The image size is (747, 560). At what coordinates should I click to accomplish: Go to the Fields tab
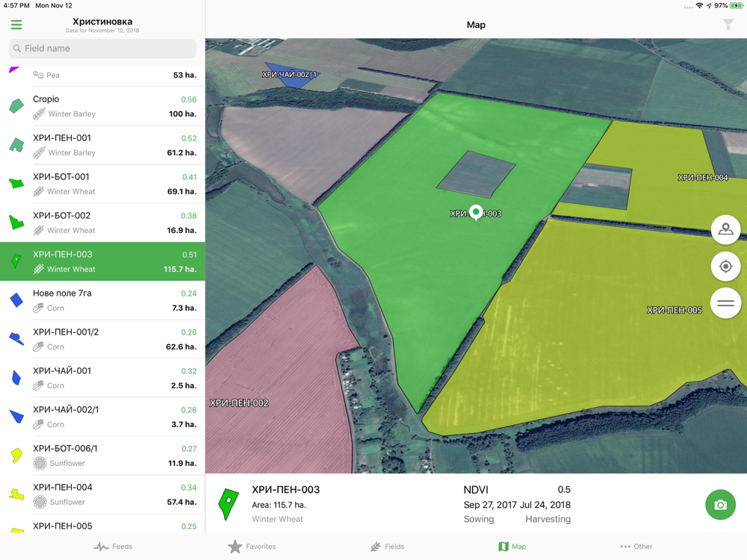pos(387,547)
